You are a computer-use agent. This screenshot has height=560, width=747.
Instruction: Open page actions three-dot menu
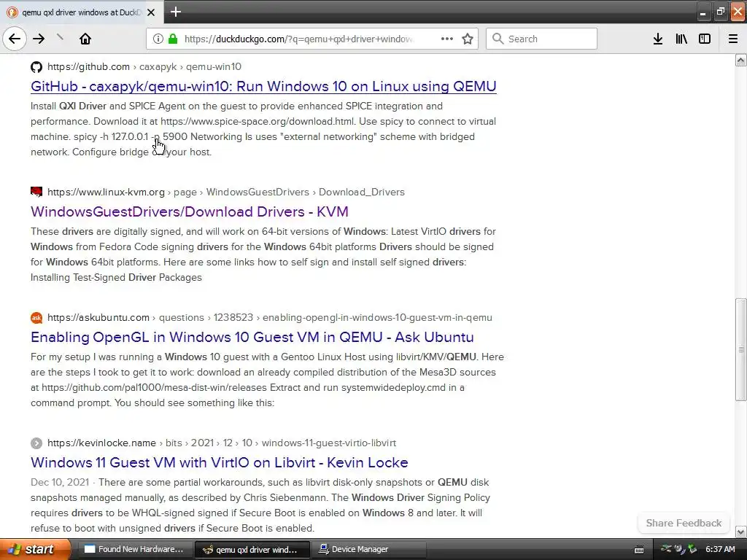pos(447,39)
